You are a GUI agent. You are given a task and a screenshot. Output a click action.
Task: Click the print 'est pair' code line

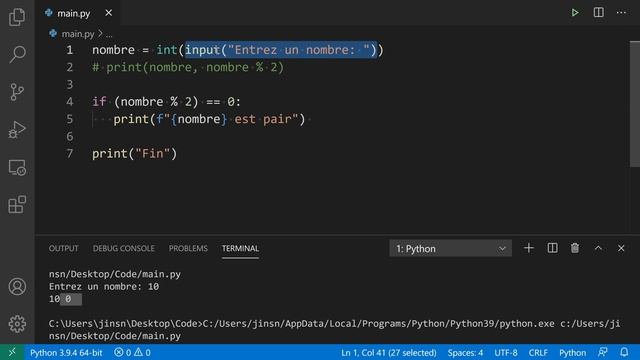[x=209, y=119]
